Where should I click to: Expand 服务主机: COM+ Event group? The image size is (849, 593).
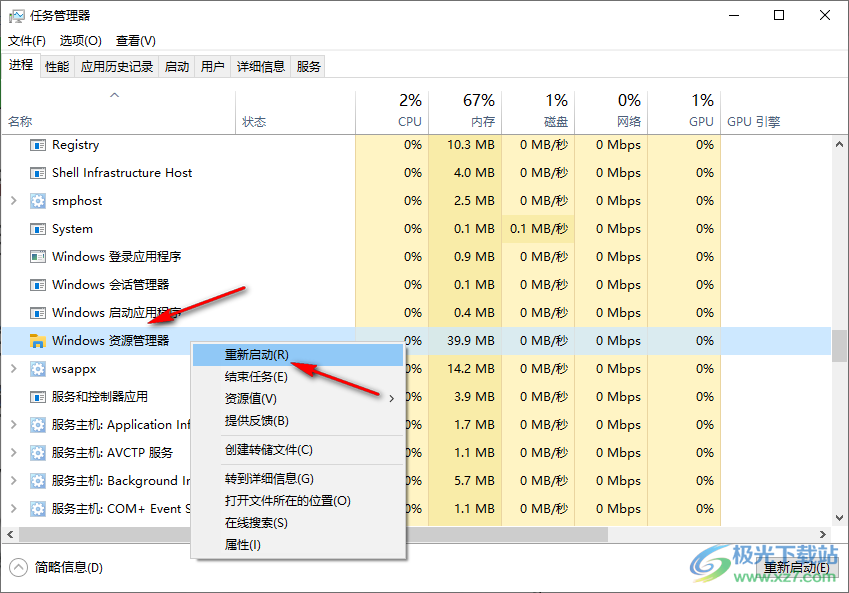pyautogui.click(x=14, y=509)
